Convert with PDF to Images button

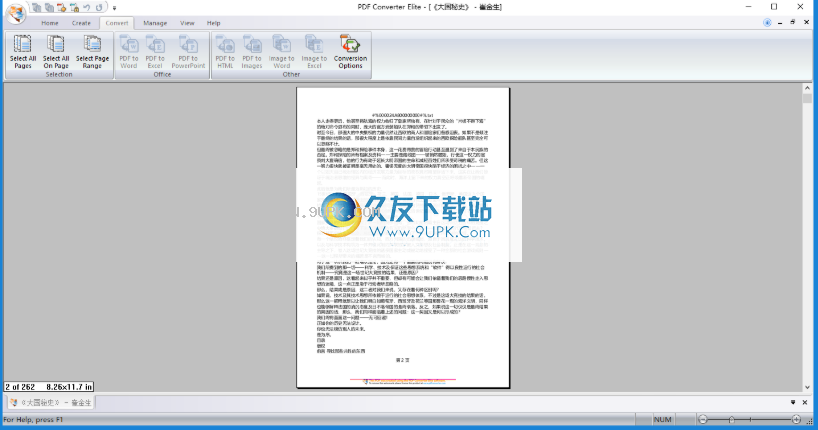252,52
